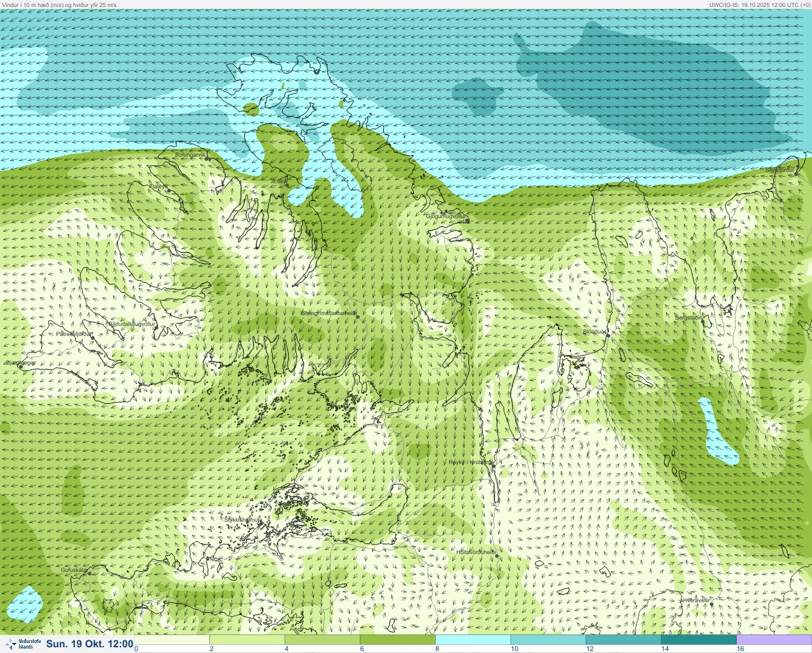This screenshot has width=812, height=653.
Task: Click the 6–8 m/s dark green legend swatch
Action: click(397, 640)
